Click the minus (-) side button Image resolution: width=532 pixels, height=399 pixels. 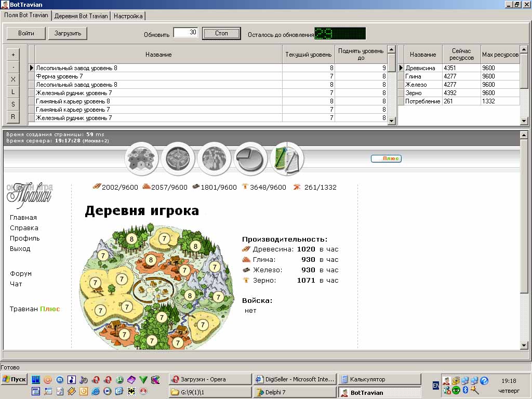[13, 67]
